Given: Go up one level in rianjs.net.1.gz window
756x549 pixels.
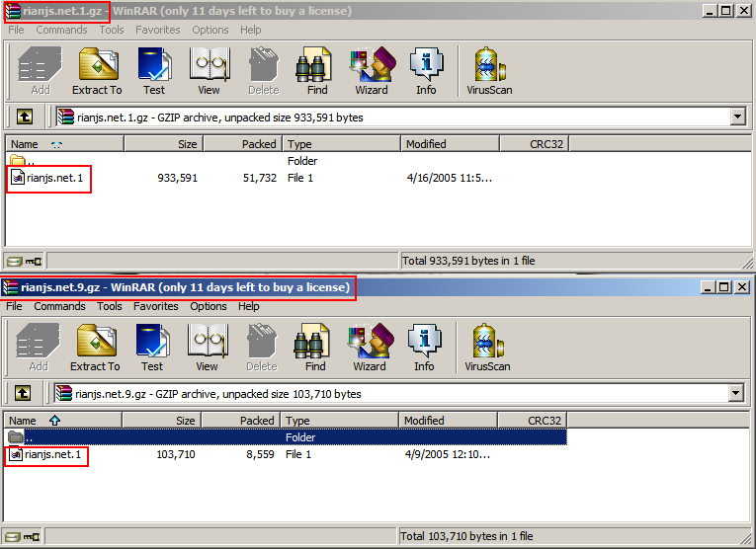Looking at the screenshot, I should [x=25, y=117].
